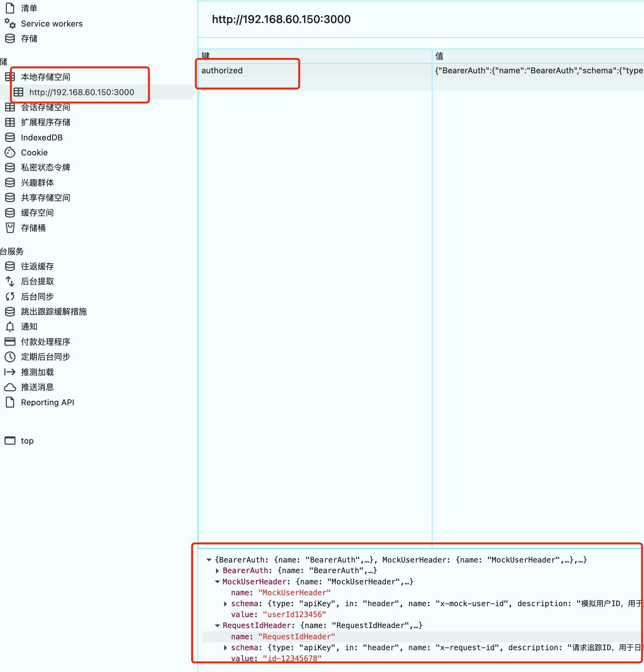Expand the BearerAuth object node

pos(217,571)
